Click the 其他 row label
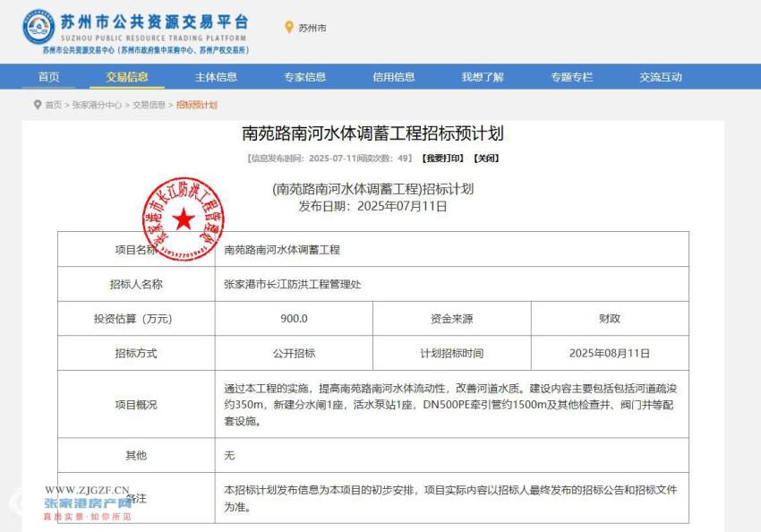This screenshot has width=761, height=532. (136, 455)
